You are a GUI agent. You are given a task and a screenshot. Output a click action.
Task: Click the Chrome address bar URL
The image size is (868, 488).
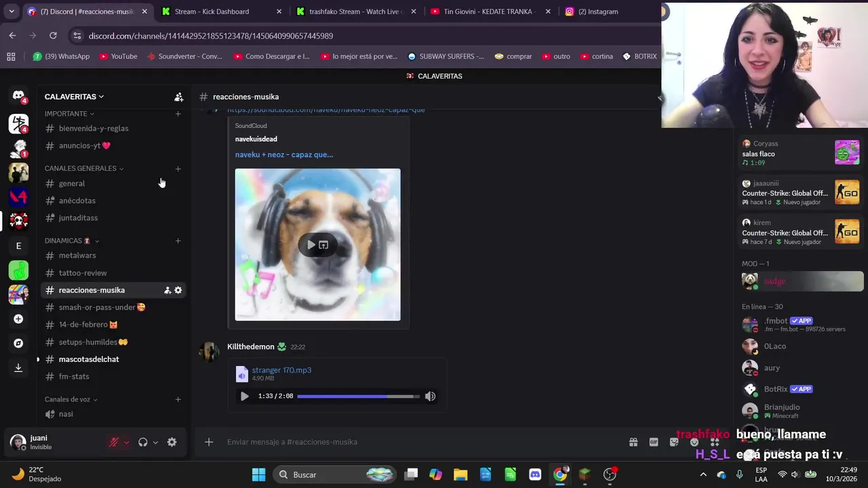[210, 36]
